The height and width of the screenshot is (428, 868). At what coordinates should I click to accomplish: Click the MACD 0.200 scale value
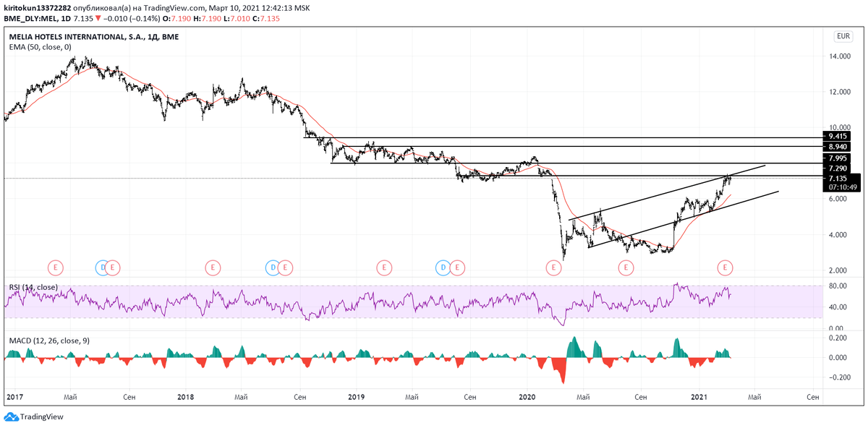coord(839,338)
